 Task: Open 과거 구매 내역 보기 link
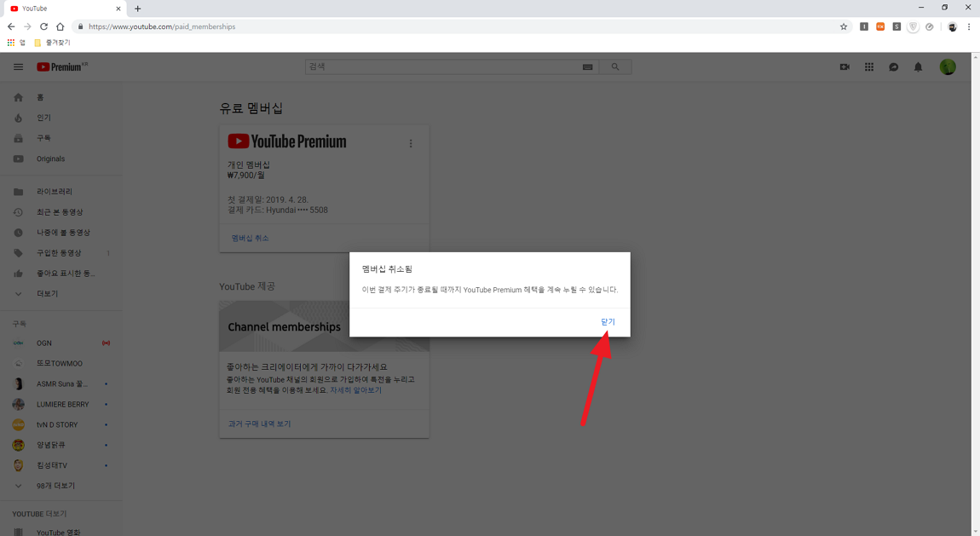coord(259,424)
